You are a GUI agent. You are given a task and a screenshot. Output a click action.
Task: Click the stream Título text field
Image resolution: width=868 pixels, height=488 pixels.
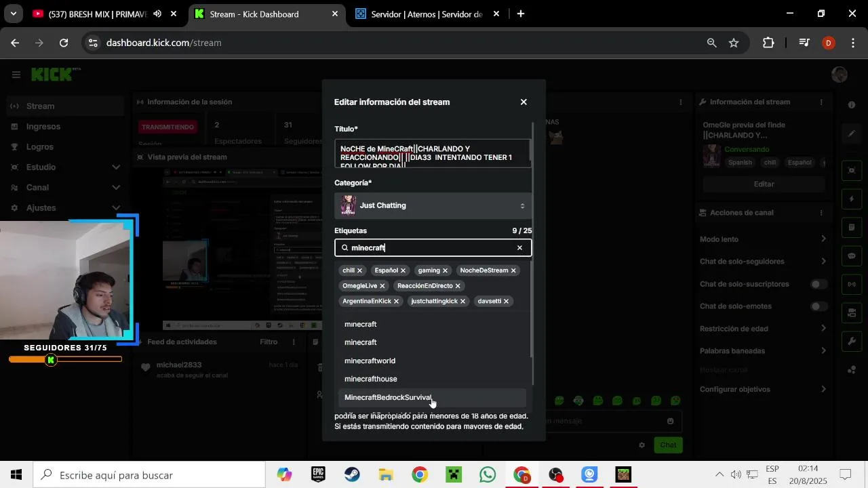point(433,154)
